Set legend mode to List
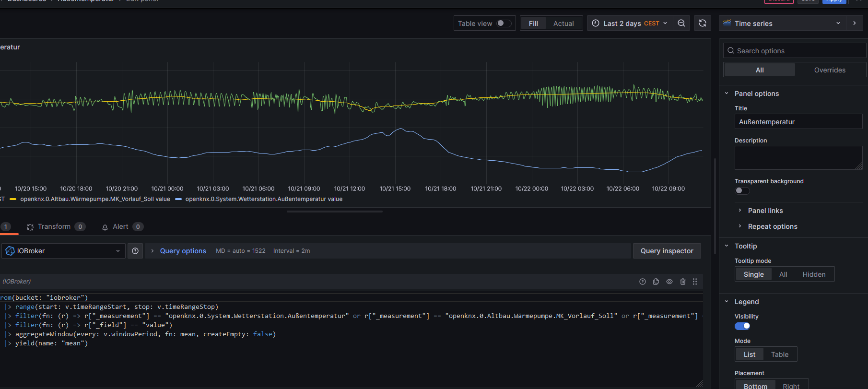 (x=749, y=354)
